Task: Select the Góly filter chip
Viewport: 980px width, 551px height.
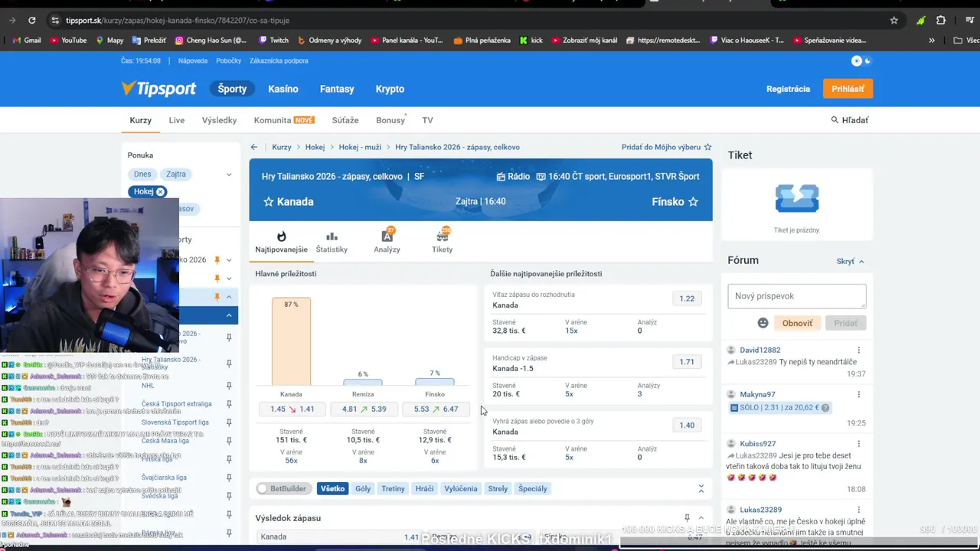Action: (x=363, y=488)
